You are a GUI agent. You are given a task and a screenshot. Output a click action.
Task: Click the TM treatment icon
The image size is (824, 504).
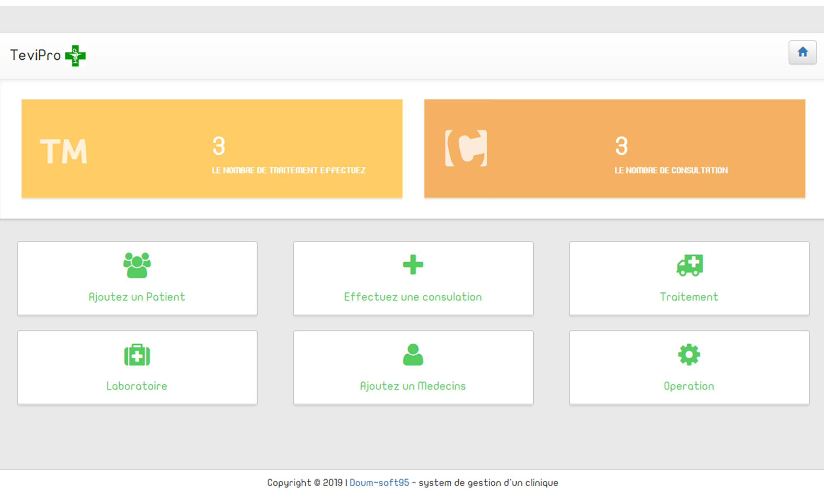point(63,152)
